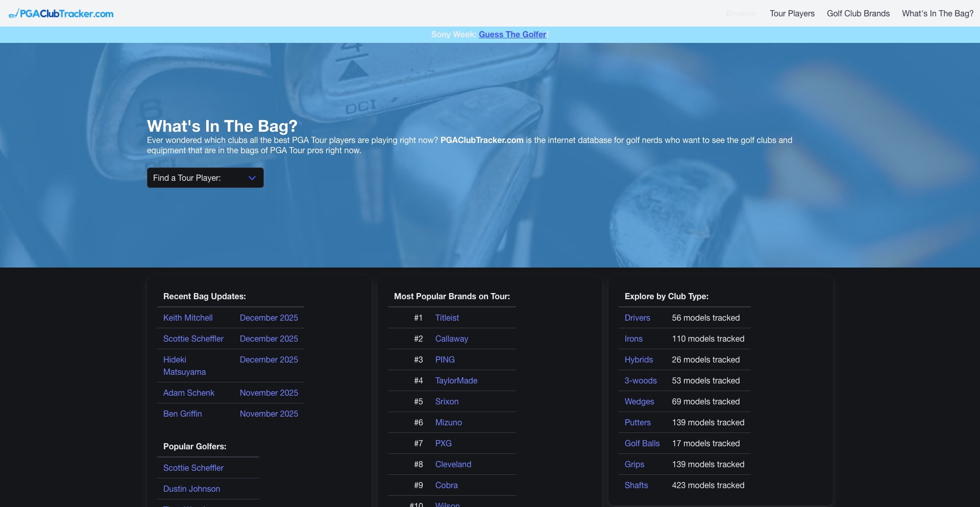980x507 pixels.
Task: Open the Tour Players menu item
Action: coord(792,14)
